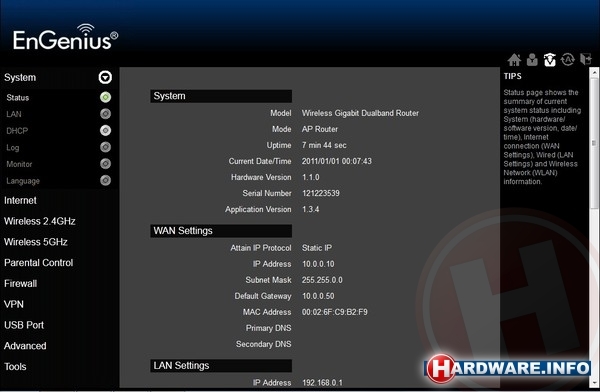The image size is (600, 392).
Task: Click the Attain IP Protocol label
Action: click(261, 248)
